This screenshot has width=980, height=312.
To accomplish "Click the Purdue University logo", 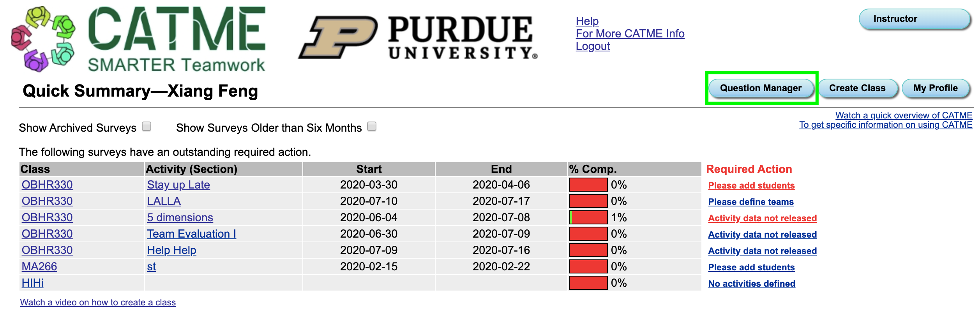I will (x=418, y=38).
